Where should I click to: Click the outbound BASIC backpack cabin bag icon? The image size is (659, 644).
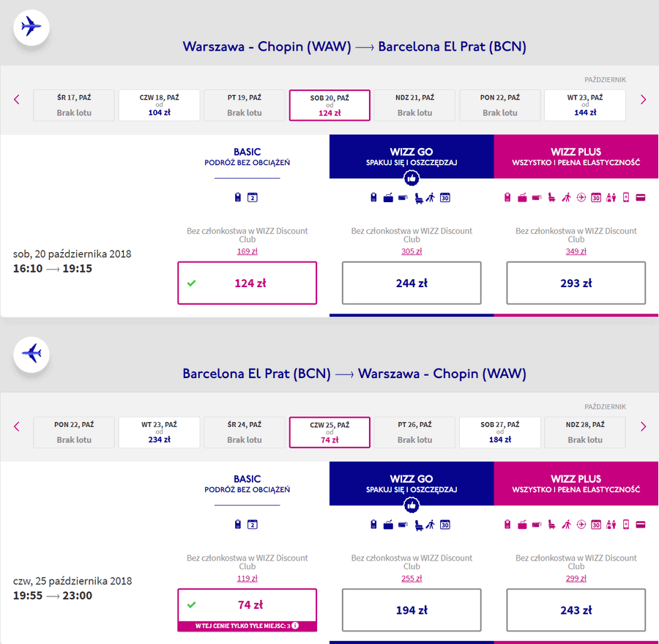pyautogui.click(x=238, y=197)
